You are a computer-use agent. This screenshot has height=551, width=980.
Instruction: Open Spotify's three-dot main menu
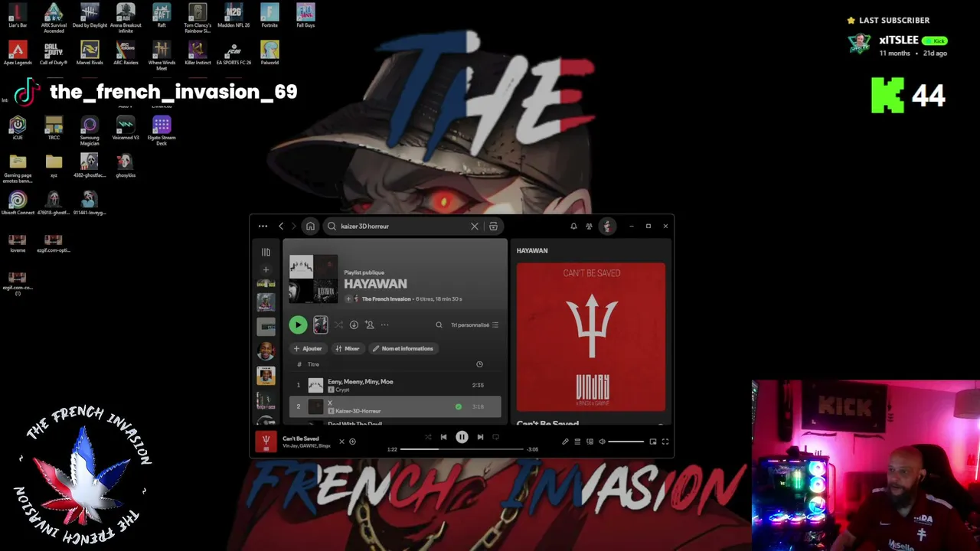263,227
